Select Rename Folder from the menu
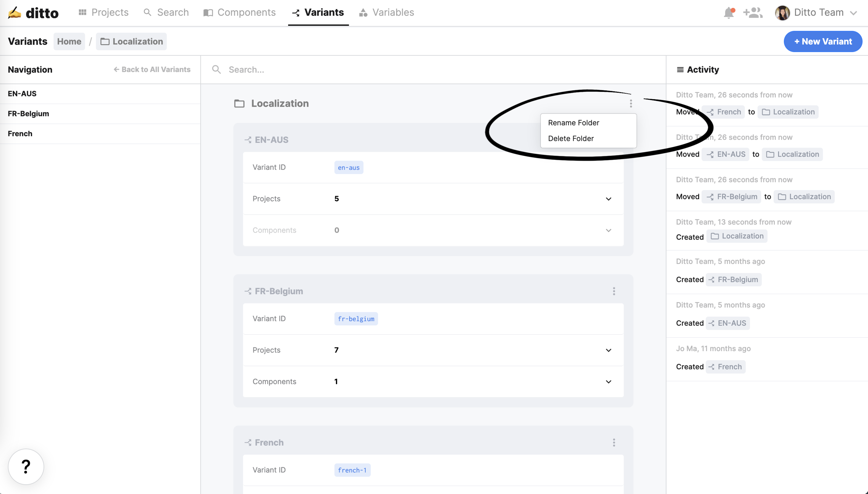Image resolution: width=868 pixels, height=494 pixels. click(573, 123)
